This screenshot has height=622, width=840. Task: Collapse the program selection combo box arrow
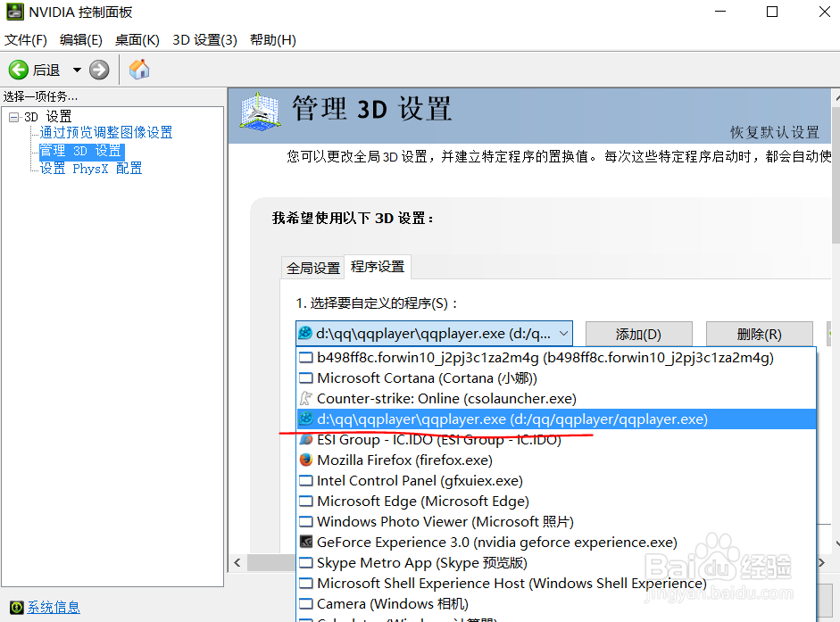click(563, 333)
